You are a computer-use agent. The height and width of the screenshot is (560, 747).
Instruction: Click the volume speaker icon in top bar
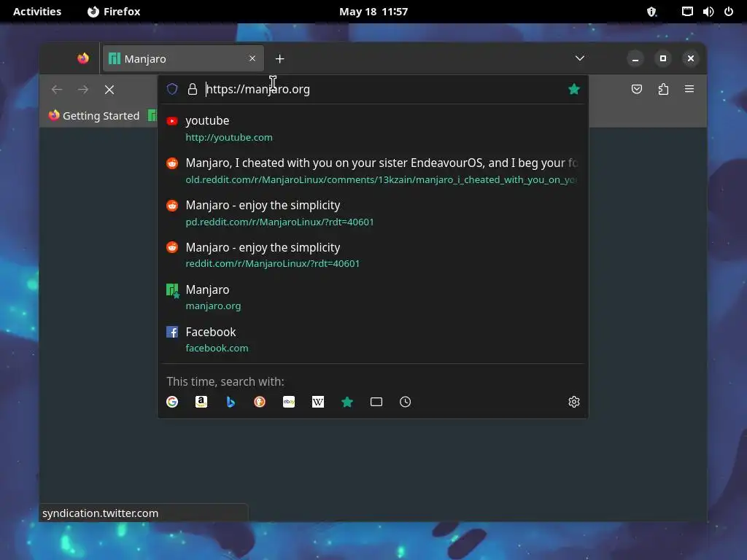click(x=708, y=12)
